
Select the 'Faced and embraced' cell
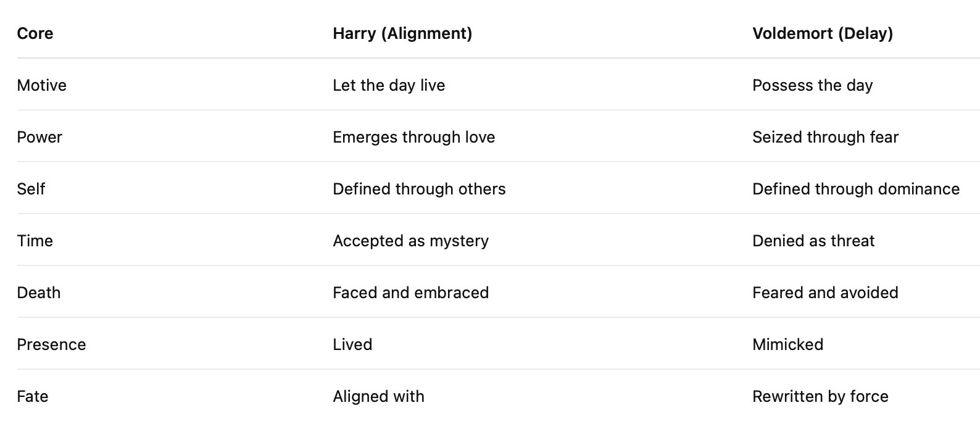(x=410, y=293)
